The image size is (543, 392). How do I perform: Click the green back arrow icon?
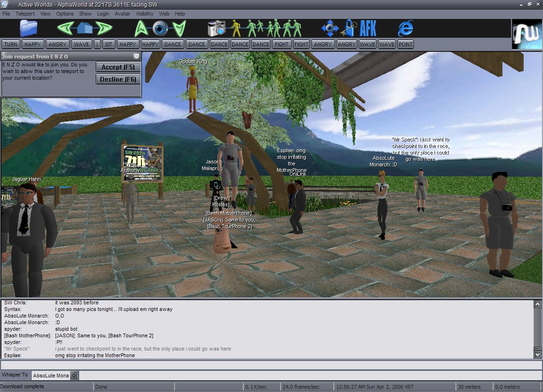click(66, 28)
